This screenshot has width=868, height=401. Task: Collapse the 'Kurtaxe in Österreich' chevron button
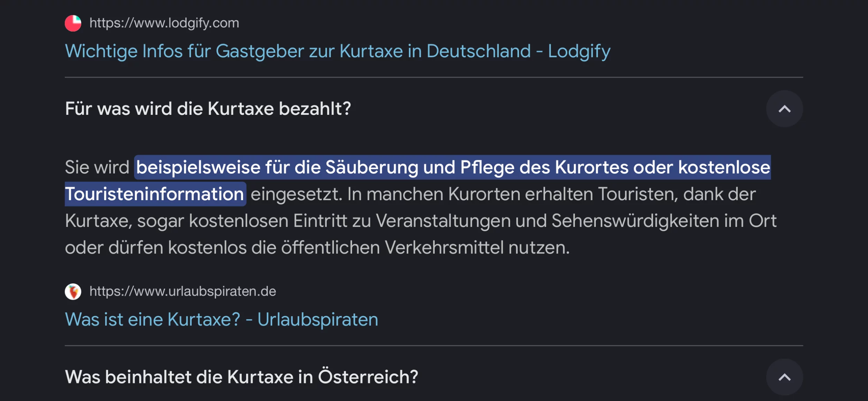(784, 377)
